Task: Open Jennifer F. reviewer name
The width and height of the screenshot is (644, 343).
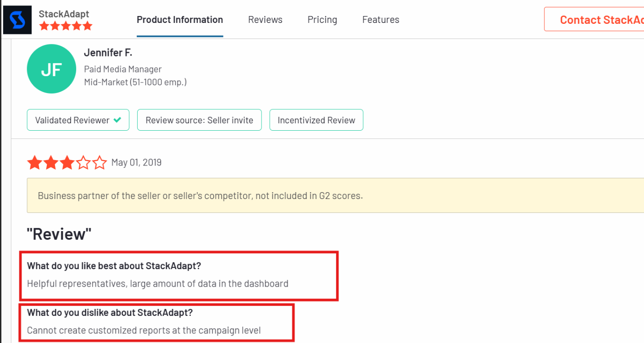Action: coord(108,53)
